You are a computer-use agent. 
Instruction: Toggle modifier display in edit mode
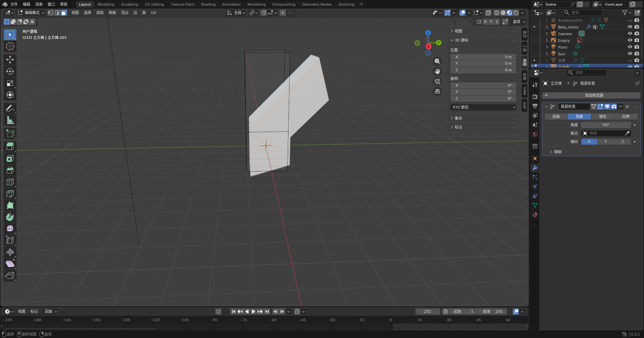600,107
